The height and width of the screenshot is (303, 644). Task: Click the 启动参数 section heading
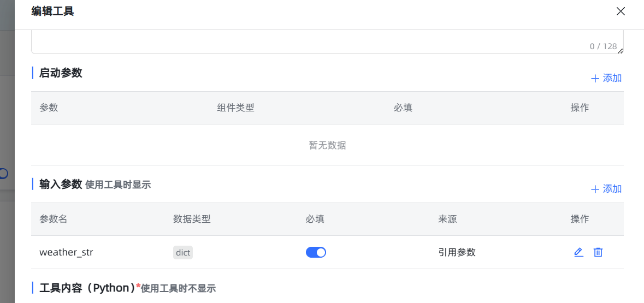coord(61,73)
